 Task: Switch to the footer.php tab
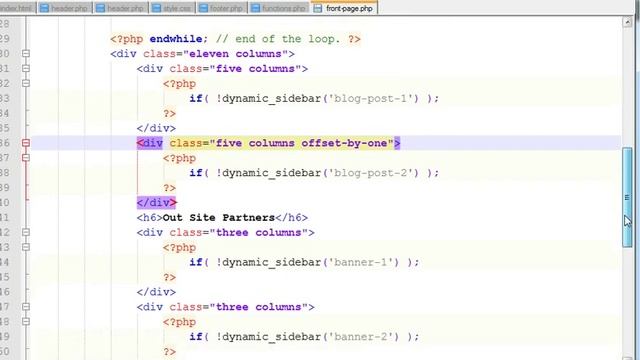point(222,8)
